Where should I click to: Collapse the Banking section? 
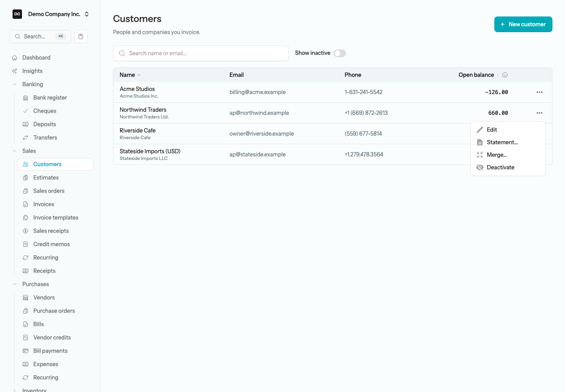(15, 84)
